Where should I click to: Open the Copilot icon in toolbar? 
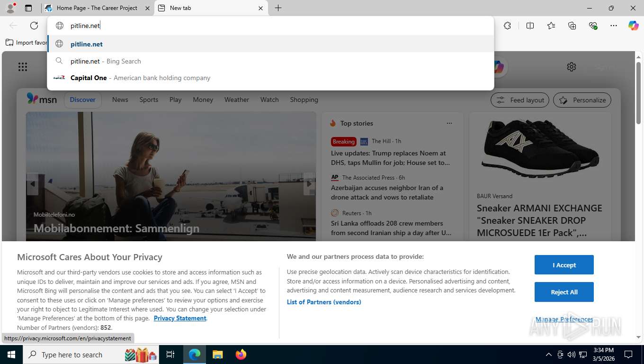tap(634, 26)
